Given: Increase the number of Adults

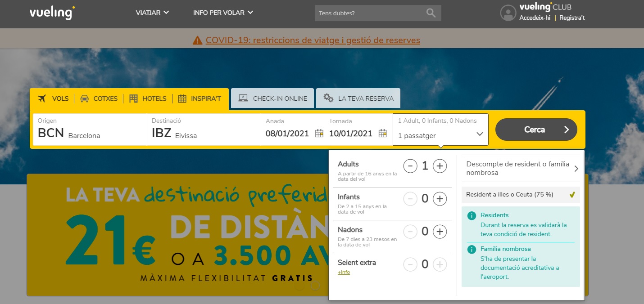Looking at the screenshot, I should tap(440, 166).
